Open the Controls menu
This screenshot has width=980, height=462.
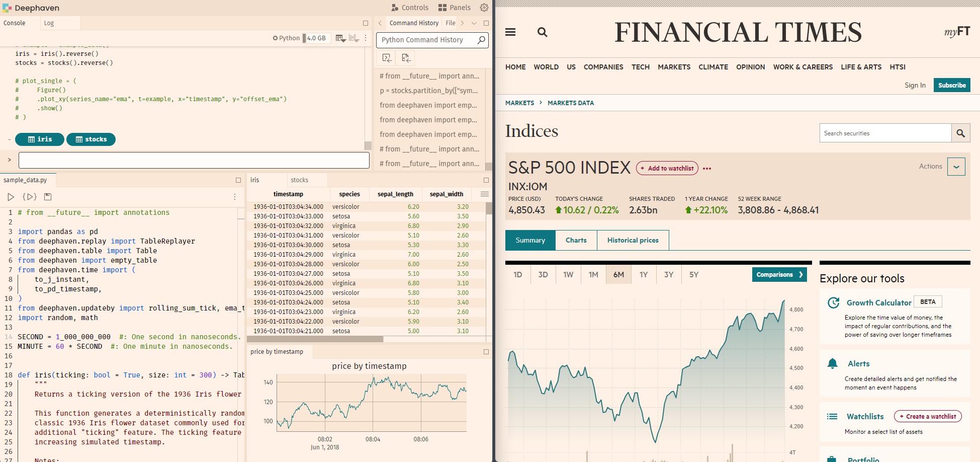pos(410,8)
